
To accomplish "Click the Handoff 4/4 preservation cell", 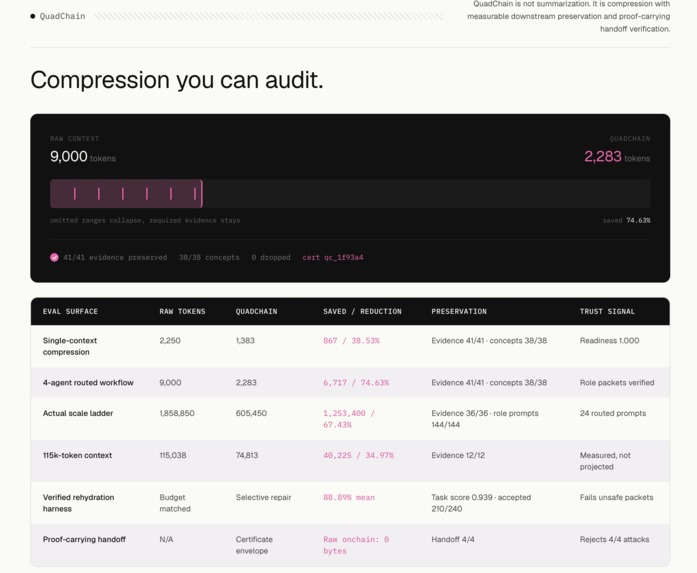I will (x=453, y=540).
